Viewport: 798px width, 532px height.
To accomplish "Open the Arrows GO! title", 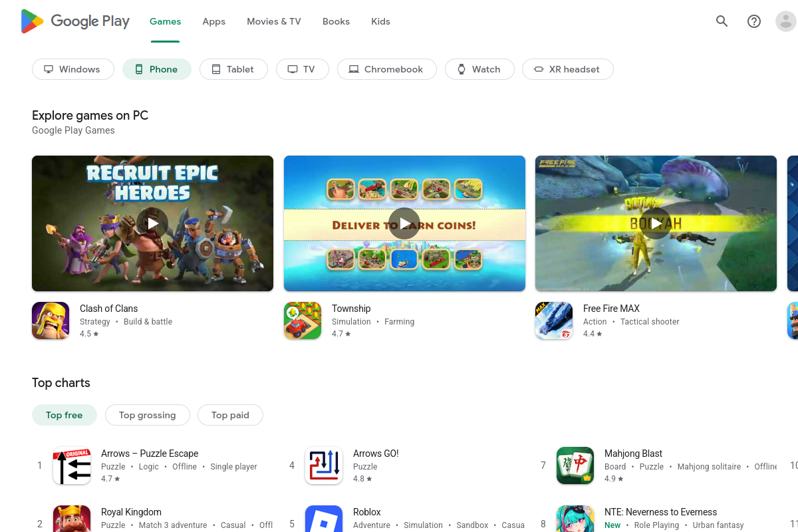I will tap(376, 454).
